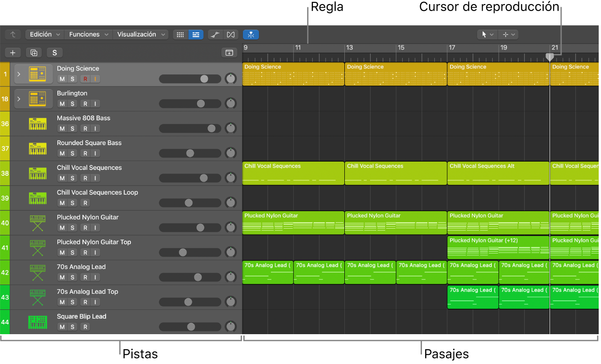The width and height of the screenshot is (601, 364).
Task: Mute the Burlington track
Action: click(x=62, y=104)
